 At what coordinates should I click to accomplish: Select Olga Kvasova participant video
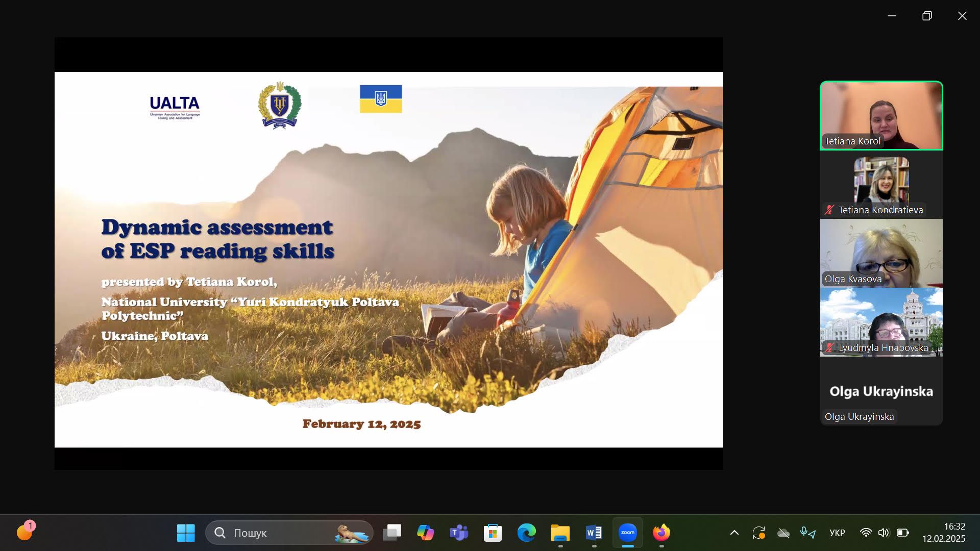881,253
